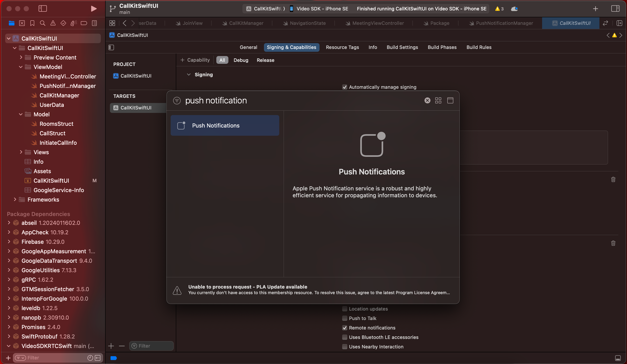The image size is (627, 364).
Task: Open the source control navigator
Action: [x=22, y=23]
